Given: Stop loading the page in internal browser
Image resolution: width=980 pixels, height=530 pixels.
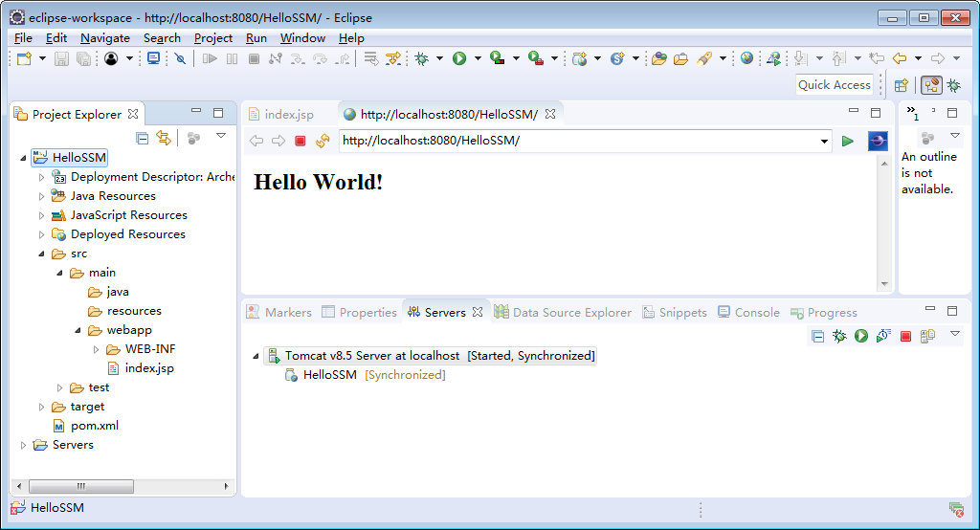Looking at the screenshot, I should pos(301,142).
